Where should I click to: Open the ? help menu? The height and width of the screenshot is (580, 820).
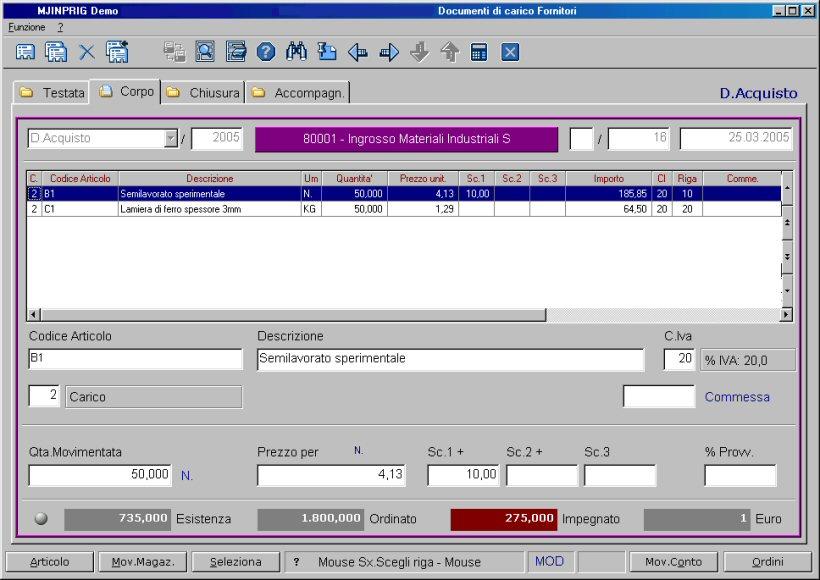[60, 27]
